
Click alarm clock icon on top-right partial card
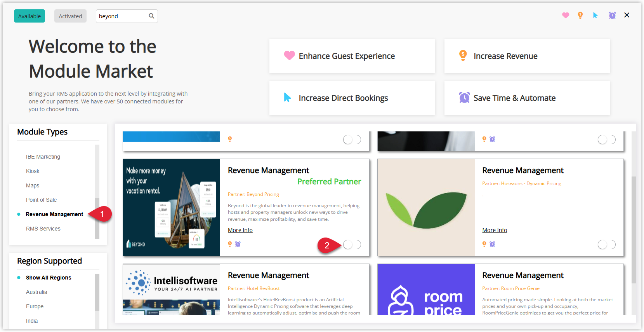click(x=492, y=139)
